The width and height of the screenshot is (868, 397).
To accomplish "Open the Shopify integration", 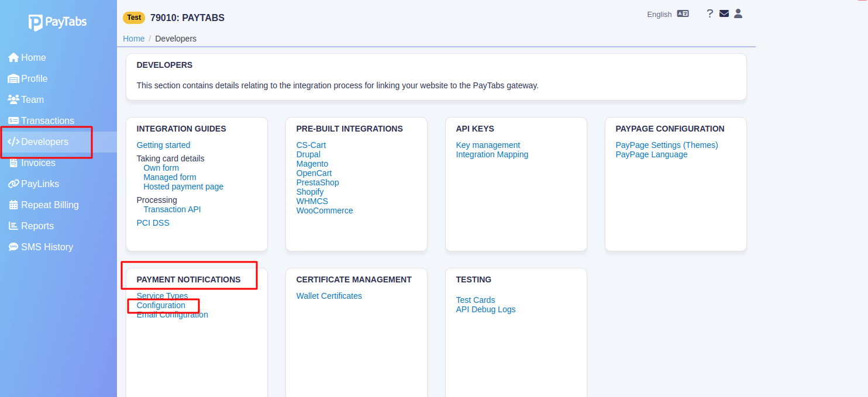I will tap(310, 192).
